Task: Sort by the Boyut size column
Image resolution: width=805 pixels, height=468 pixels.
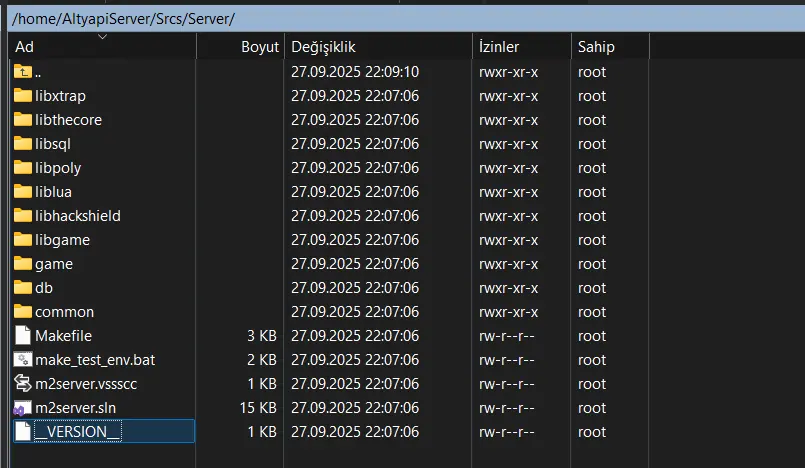Action: [259, 47]
